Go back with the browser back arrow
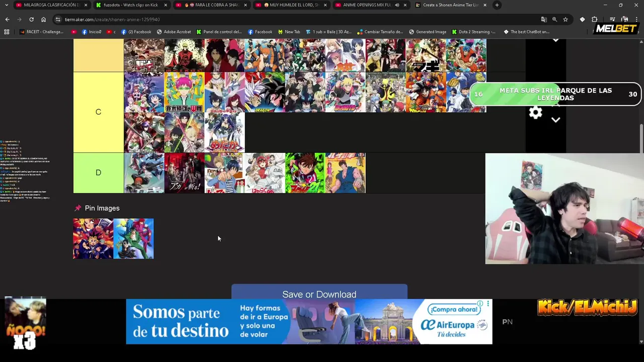This screenshot has height=362, width=644. tap(7, 19)
